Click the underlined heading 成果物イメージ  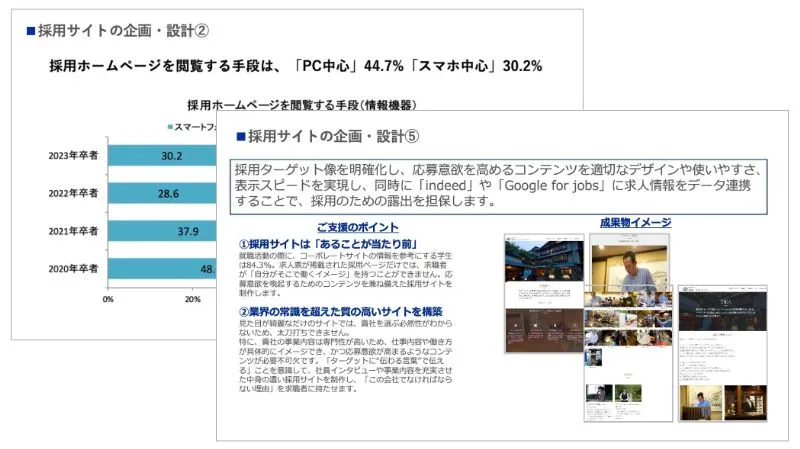click(635, 222)
